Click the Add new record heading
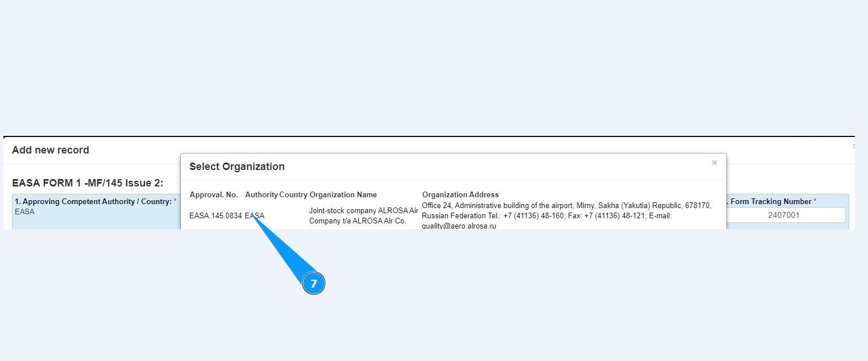Image resolution: width=868 pixels, height=361 pixels. [x=51, y=150]
